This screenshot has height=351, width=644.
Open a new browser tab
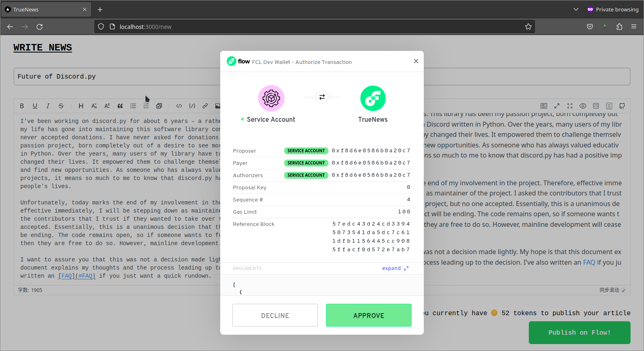(x=100, y=9)
